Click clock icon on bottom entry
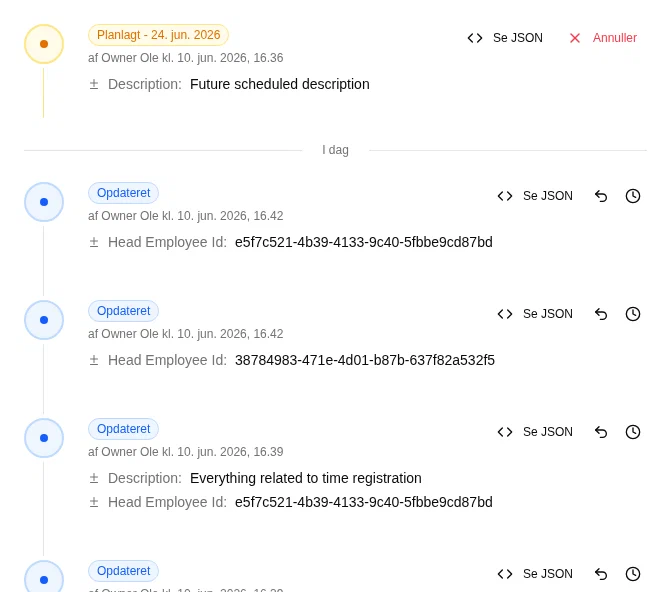Viewport: 671px width, 592px height. (633, 574)
